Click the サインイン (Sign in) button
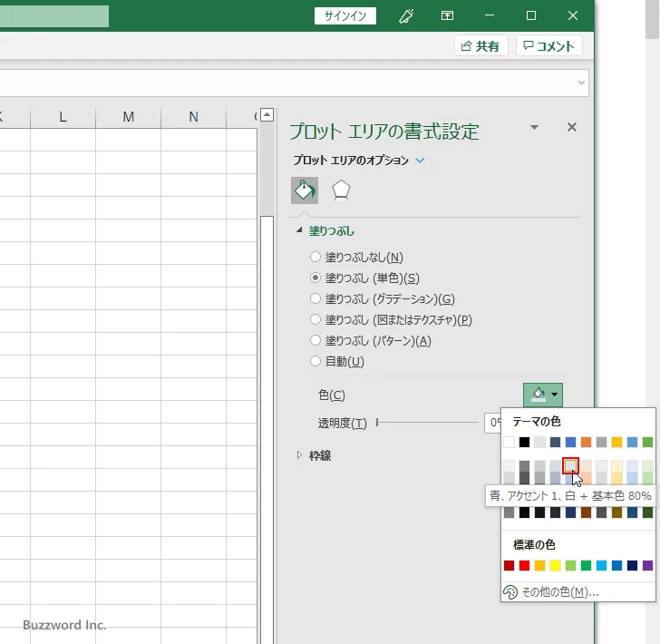 (345, 16)
